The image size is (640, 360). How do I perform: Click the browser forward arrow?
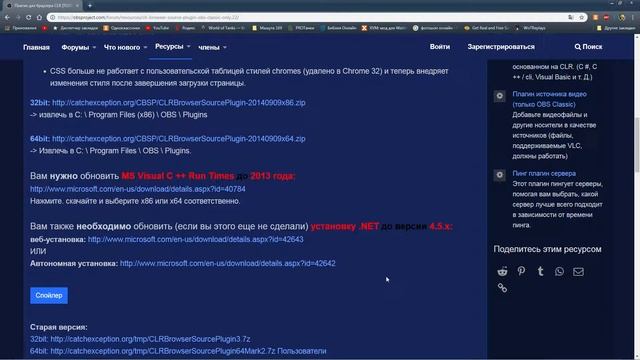click(x=18, y=18)
